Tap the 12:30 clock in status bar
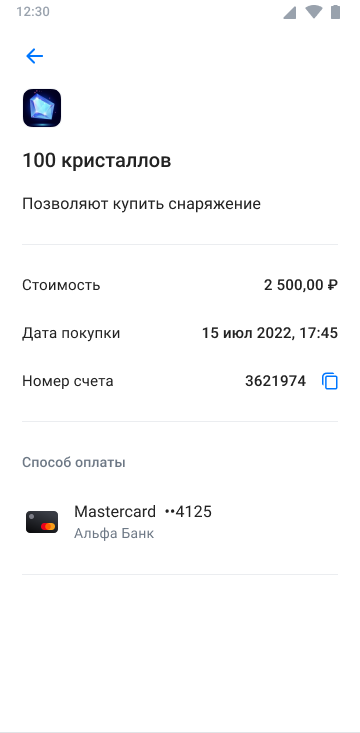The image size is (360, 733). 33,12
